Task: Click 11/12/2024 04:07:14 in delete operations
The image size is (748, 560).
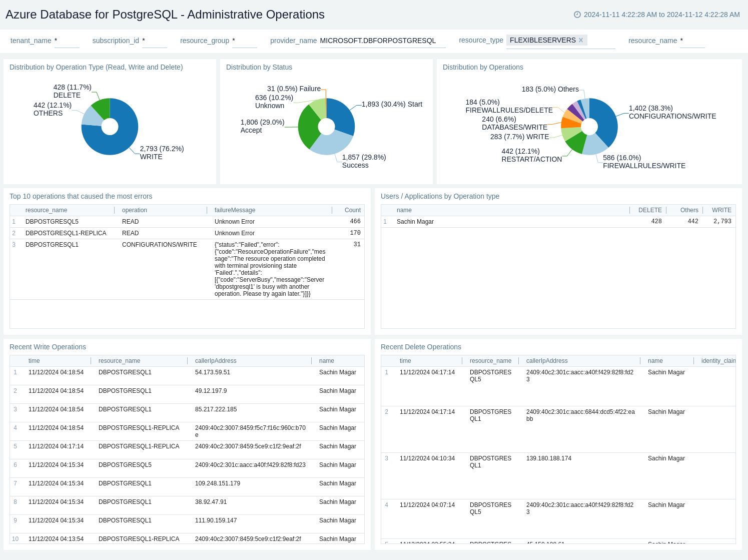Action: pos(427,505)
